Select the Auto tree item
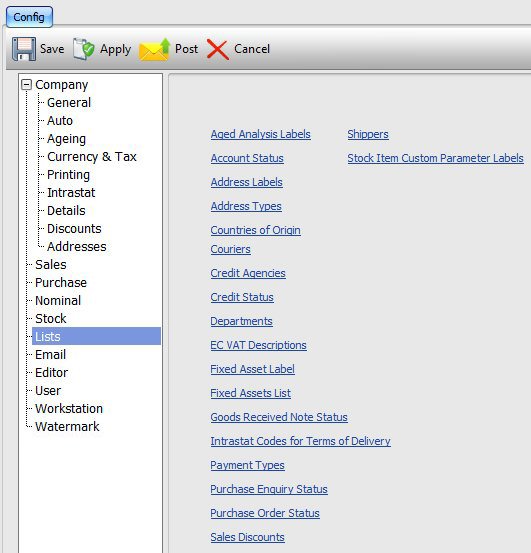531x553 pixels. pos(60,121)
